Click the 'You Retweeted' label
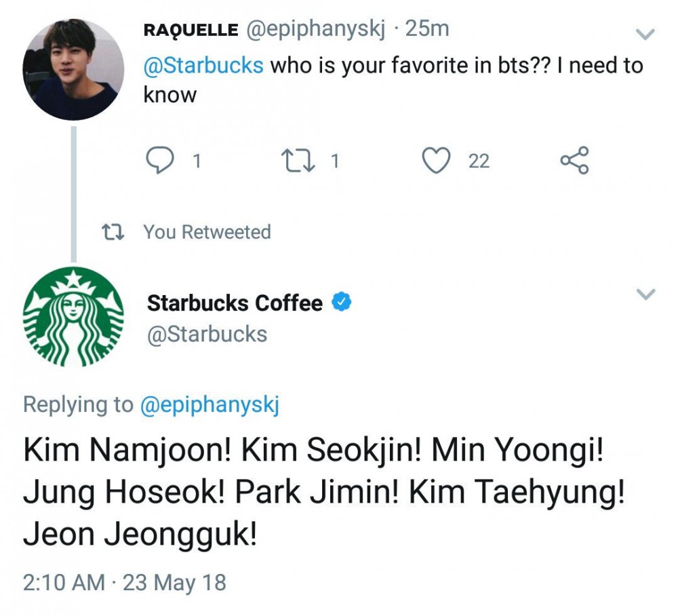Image resolution: width=678 pixels, height=616 pixels. click(207, 232)
